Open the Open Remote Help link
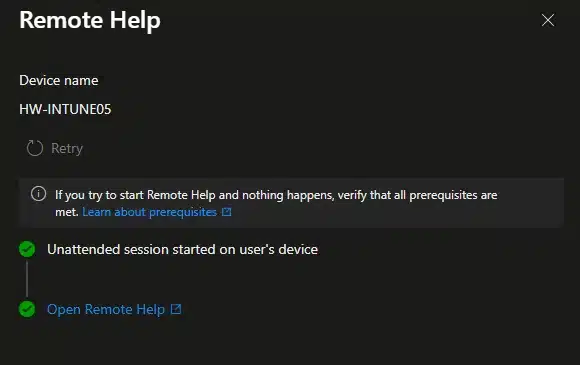 coord(106,310)
